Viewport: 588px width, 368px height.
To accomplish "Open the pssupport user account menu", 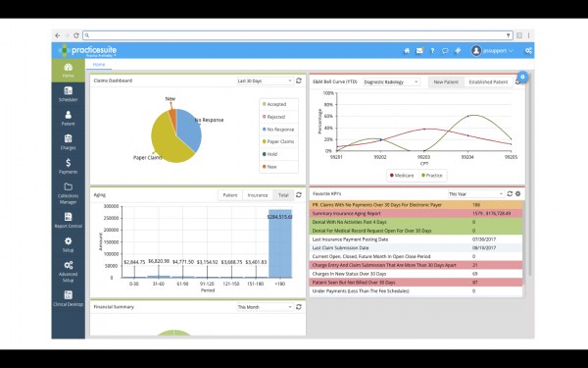I will [x=493, y=51].
